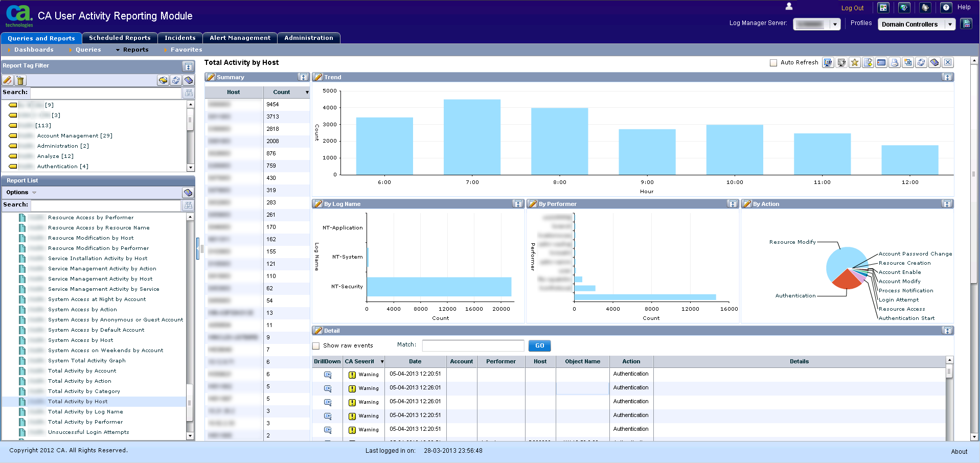Screen dimensions: 980x463
Task: Refresh the report using report toolbar icon
Action: pos(921,62)
